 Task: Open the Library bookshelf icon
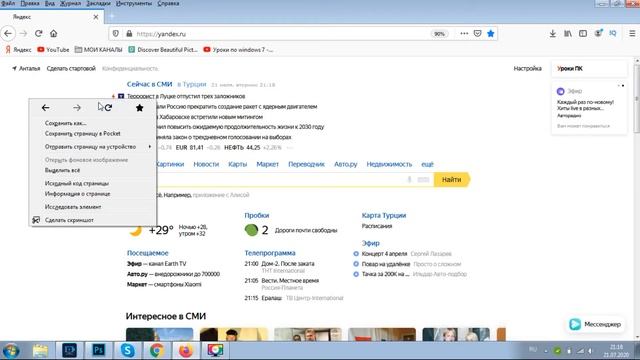(x=568, y=33)
